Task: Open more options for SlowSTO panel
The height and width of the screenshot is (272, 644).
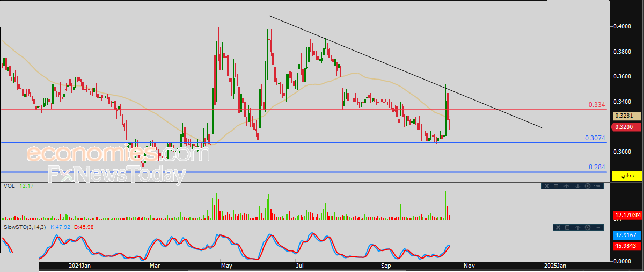Action: coord(597,227)
